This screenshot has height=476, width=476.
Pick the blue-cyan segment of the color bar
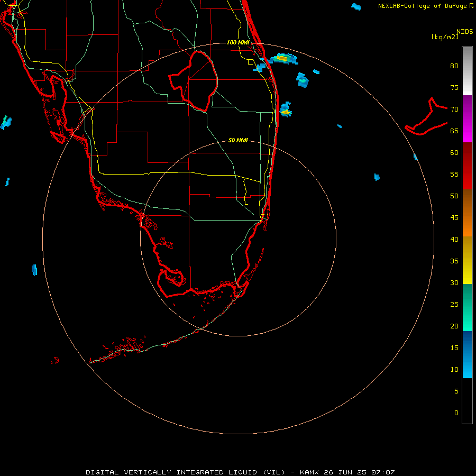pos(467,354)
